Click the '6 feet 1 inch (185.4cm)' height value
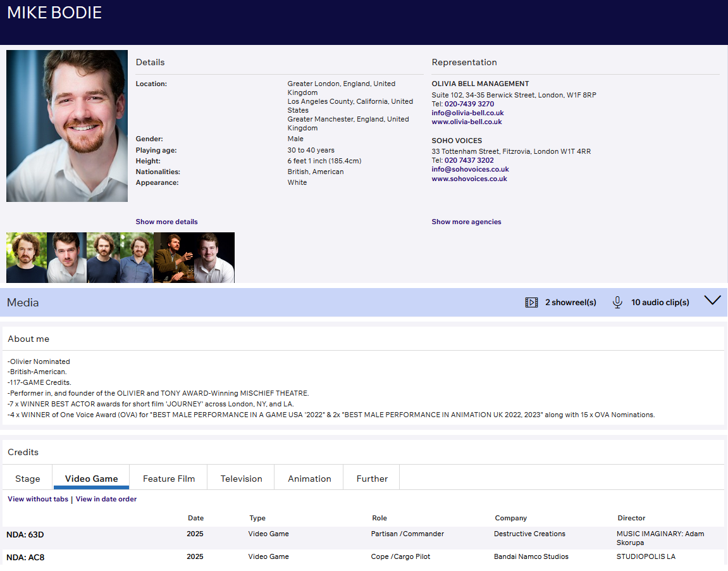Viewport: 728px width, 571px height. 324,161
